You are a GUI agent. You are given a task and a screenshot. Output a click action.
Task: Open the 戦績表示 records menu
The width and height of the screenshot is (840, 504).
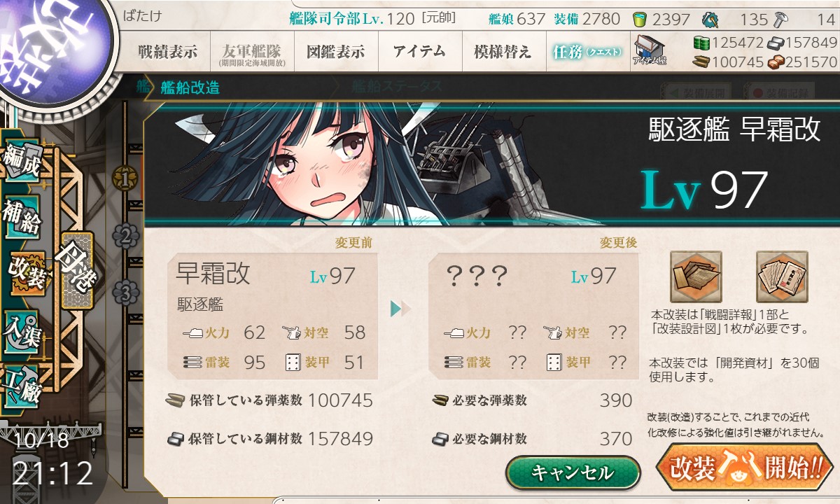167,52
